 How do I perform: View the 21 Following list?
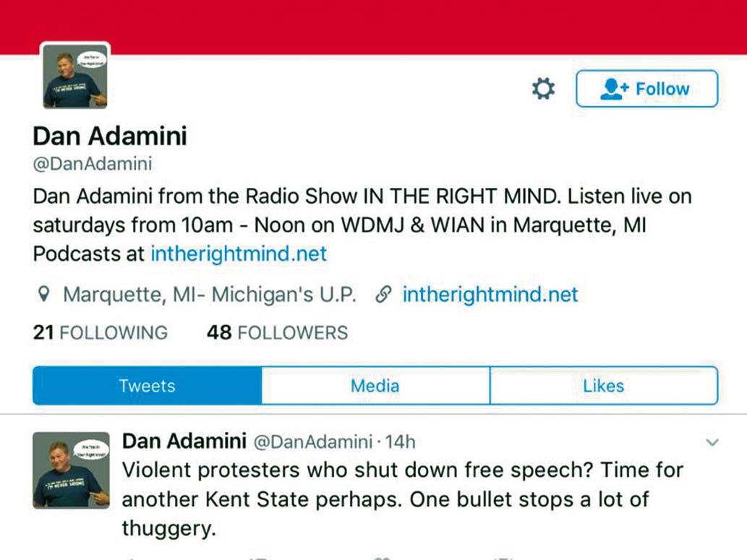[101, 332]
